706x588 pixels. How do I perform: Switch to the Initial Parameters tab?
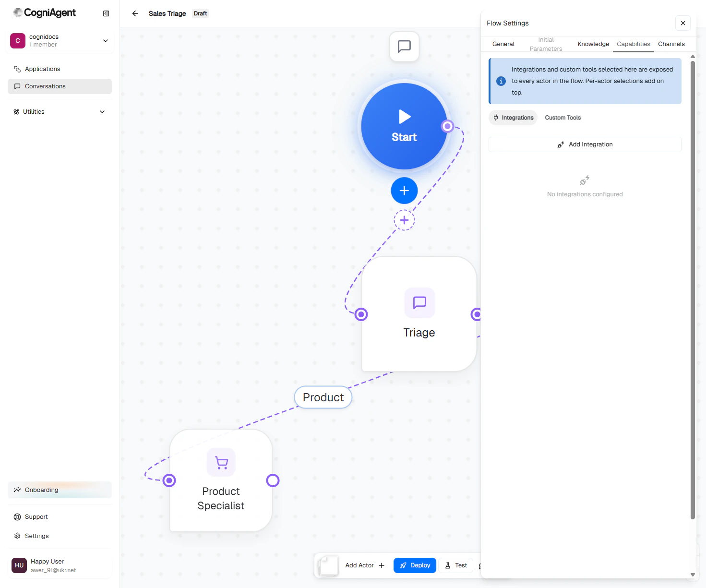[546, 44]
